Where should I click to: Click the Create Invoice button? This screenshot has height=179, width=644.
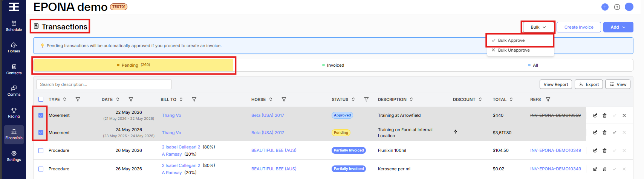579,27
